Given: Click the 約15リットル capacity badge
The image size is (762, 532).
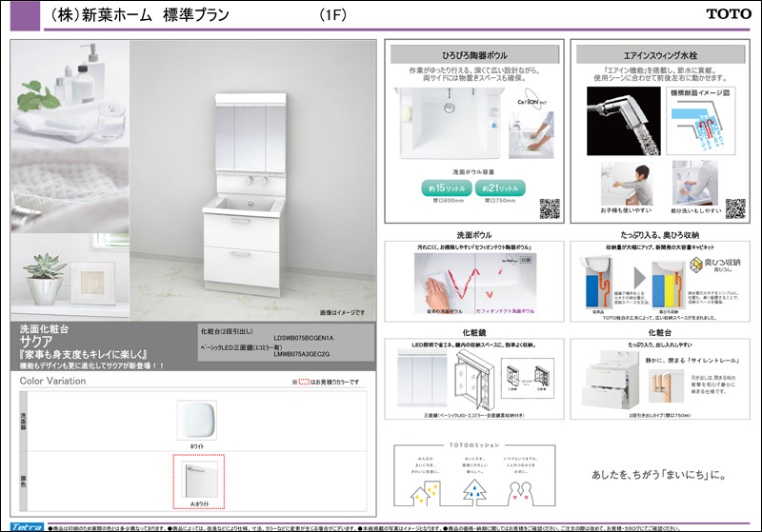Looking at the screenshot, I should [446, 187].
